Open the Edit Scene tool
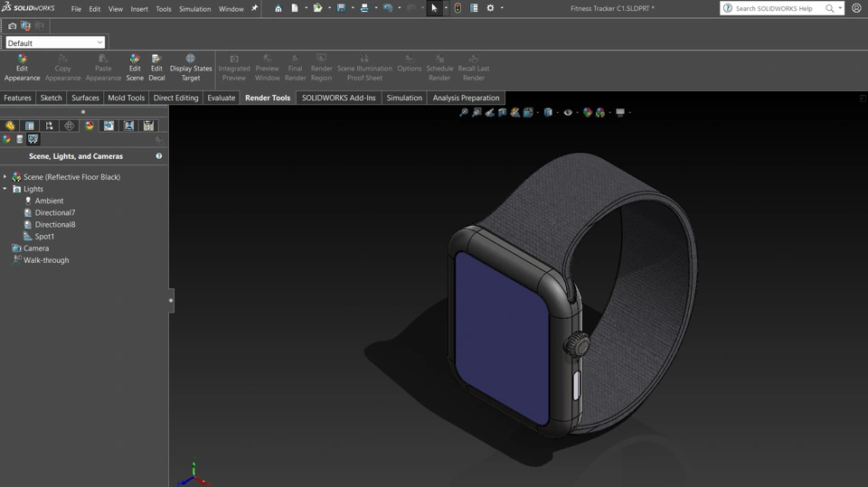The width and height of the screenshot is (868, 487). click(x=135, y=67)
